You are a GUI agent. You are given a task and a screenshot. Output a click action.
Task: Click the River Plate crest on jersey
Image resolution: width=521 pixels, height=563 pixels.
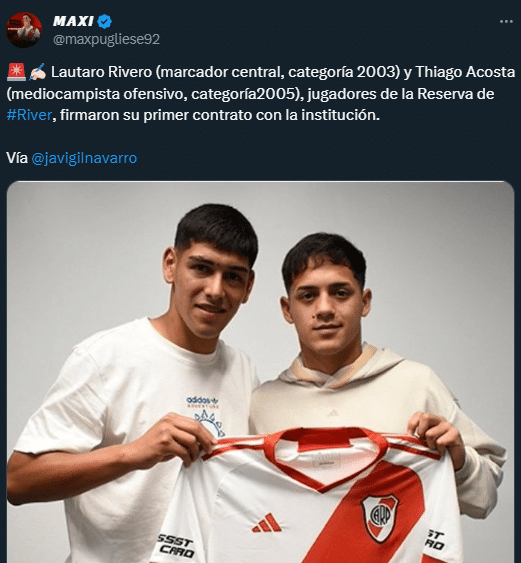[380, 517]
